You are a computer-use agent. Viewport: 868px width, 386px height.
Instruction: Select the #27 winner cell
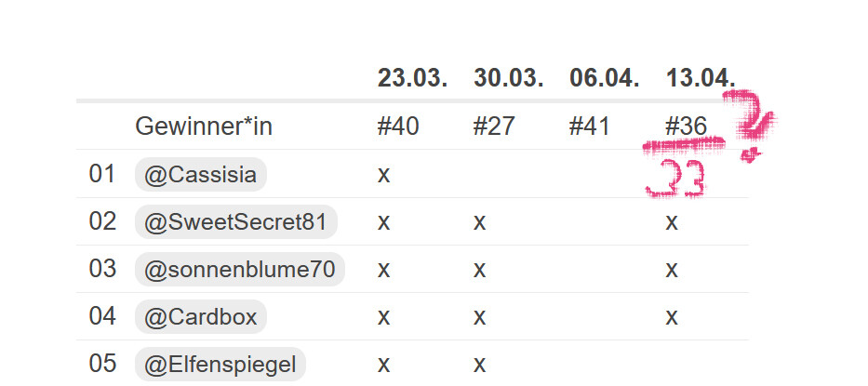point(494,126)
